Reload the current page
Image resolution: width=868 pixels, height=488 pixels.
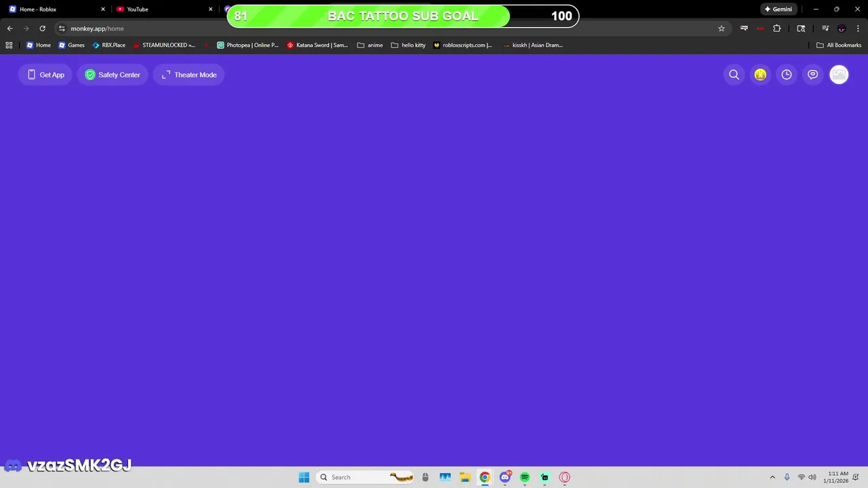point(42,28)
